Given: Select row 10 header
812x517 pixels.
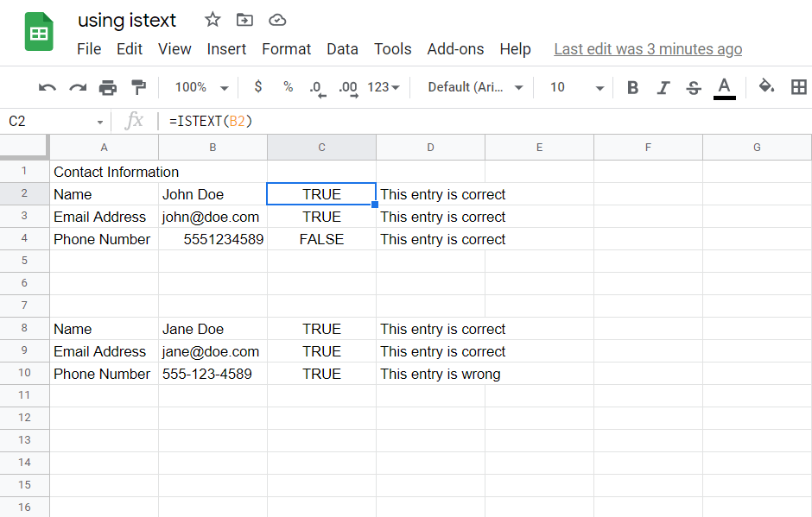Looking at the screenshot, I should 24,373.
